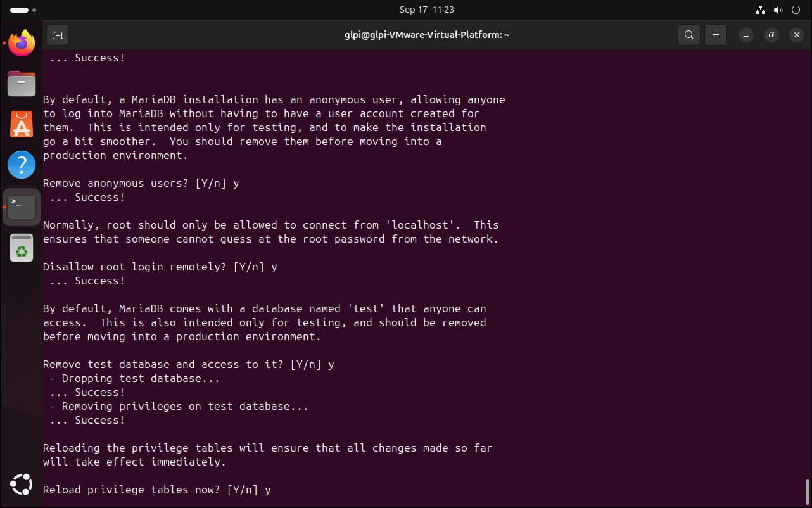Viewport: 812px width, 508px height.
Task: Open the Help application
Action: click(x=22, y=165)
